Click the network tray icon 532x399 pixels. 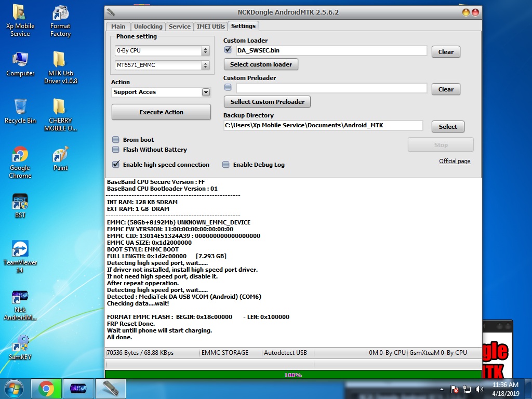[x=467, y=389]
